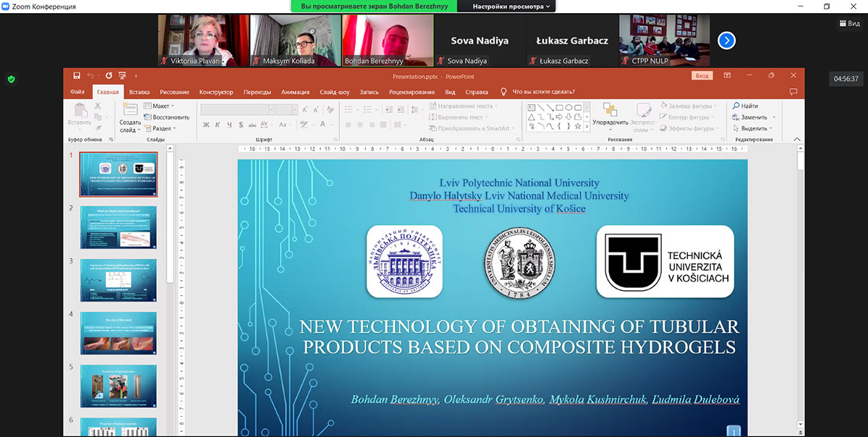Click the Create Slide (Создать слайд) icon

coord(130,109)
